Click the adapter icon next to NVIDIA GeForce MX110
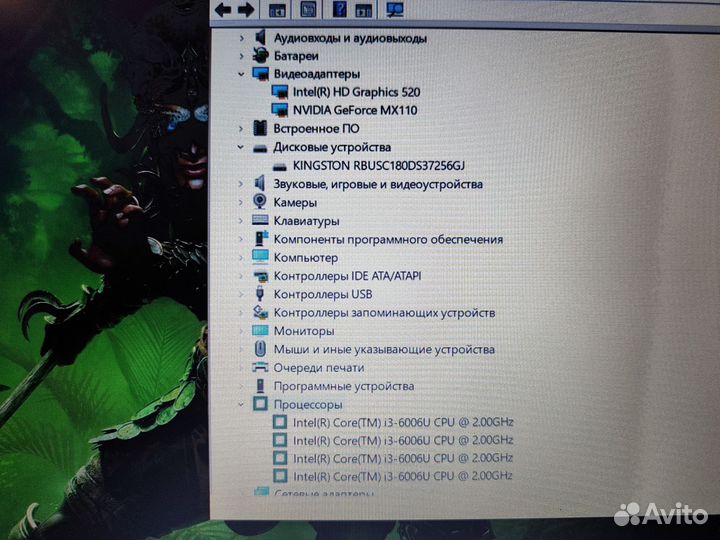This screenshot has height=540, width=720. [x=280, y=110]
